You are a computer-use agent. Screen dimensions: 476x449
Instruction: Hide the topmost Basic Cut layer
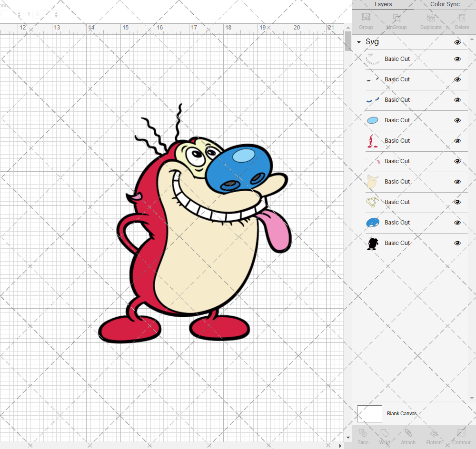click(457, 59)
